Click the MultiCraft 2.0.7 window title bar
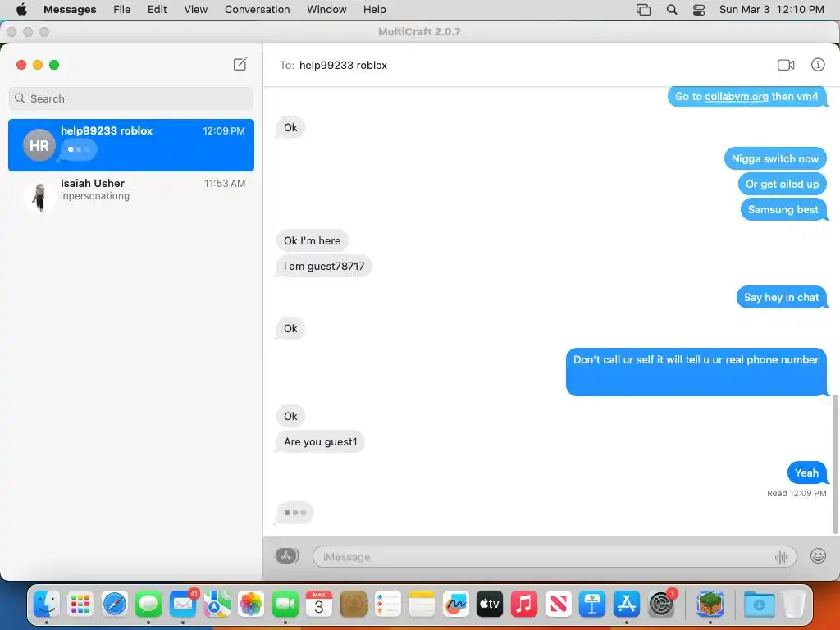This screenshot has width=840, height=630. pyautogui.click(x=419, y=32)
